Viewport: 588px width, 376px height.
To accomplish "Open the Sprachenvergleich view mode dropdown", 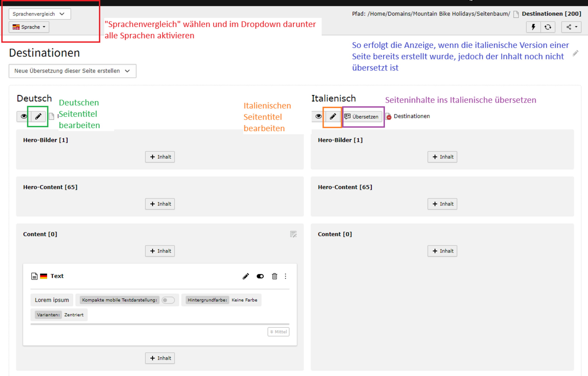I will 40,14.
